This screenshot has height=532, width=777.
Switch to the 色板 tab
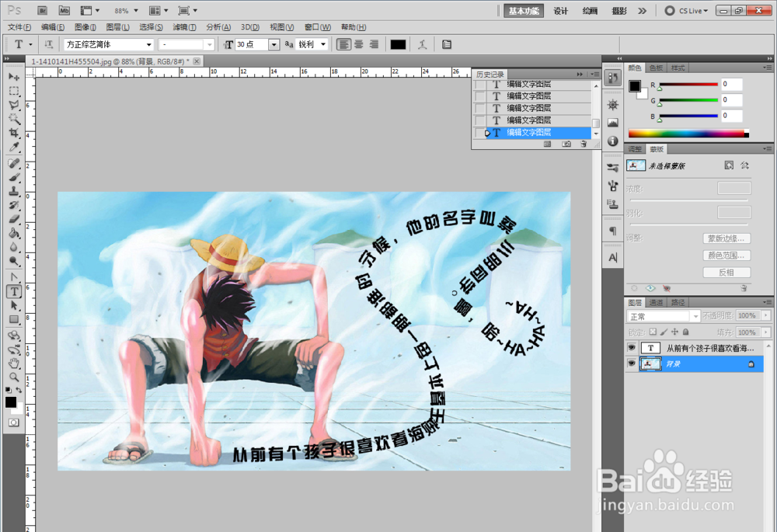656,68
